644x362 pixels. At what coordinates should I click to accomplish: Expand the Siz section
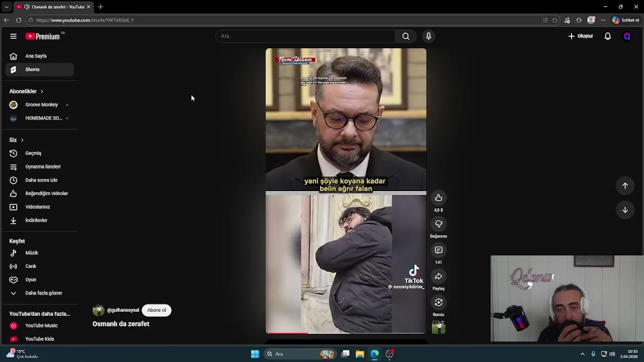[x=16, y=140]
